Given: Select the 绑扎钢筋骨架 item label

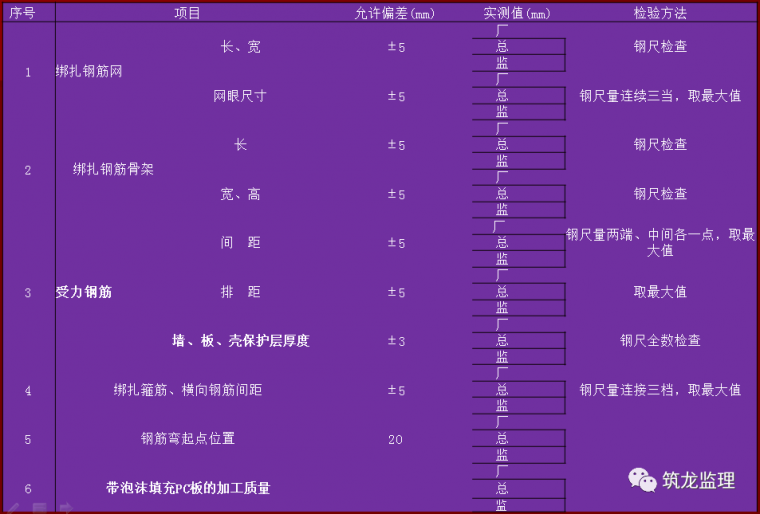Looking at the screenshot, I should tap(113, 170).
